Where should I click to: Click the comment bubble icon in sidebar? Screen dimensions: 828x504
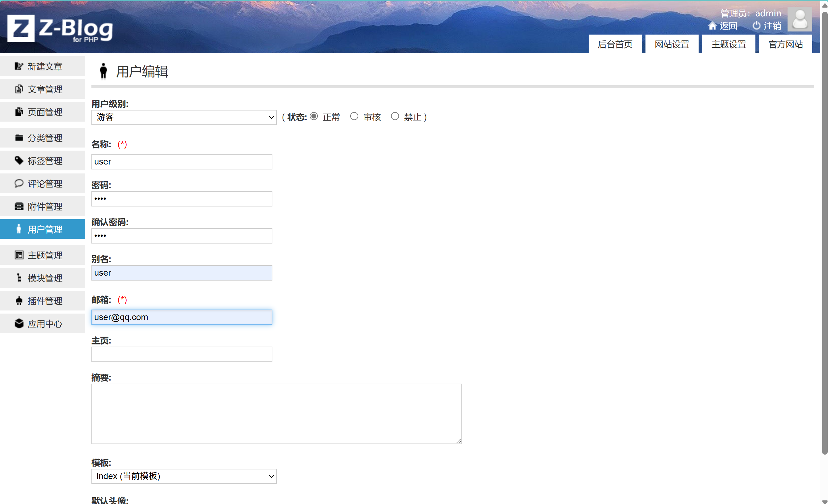point(19,183)
